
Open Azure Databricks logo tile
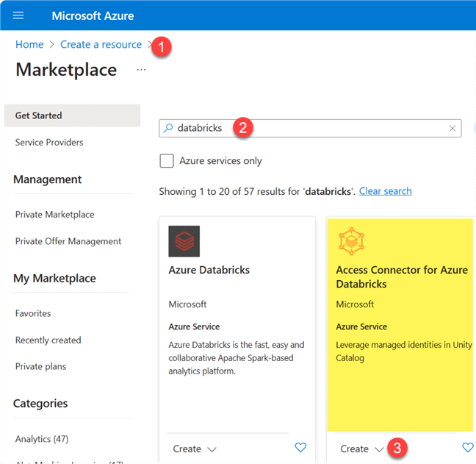(184, 241)
